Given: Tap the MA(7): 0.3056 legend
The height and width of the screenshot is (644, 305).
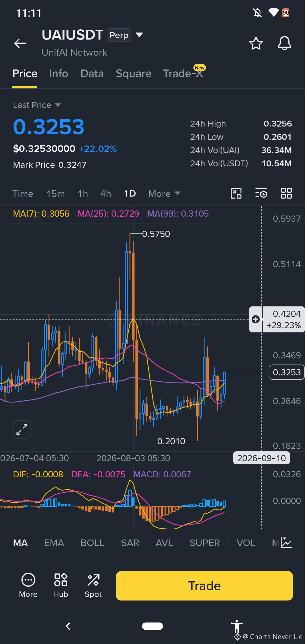Looking at the screenshot, I should coord(41,214).
